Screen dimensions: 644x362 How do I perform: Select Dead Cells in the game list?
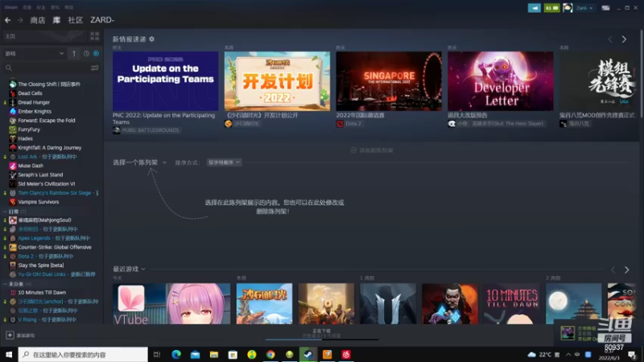(30, 93)
